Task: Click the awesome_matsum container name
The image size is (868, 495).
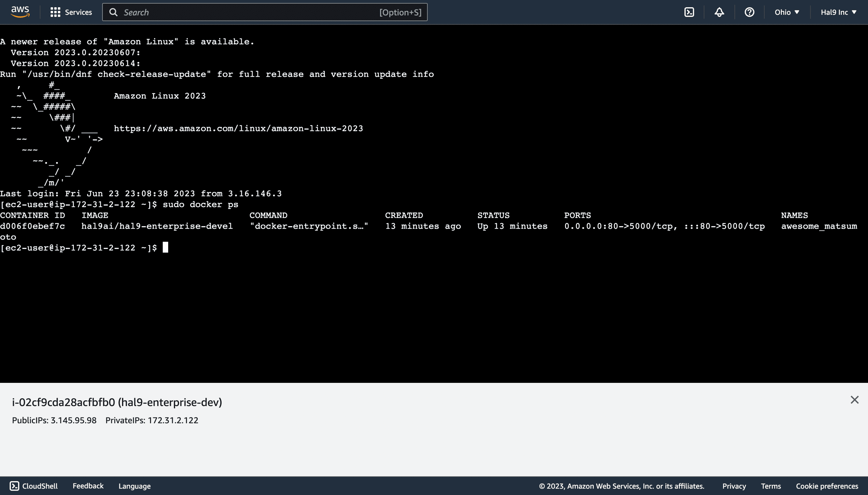Action: coord(819,226)
